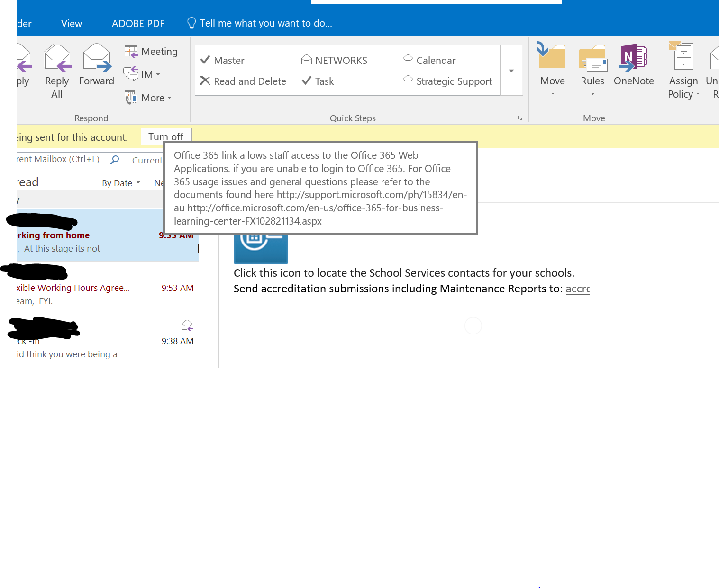Click the blue School Services contacts icon
Image resolution: width=719 pixels, height=588 pixels.
coord(261,248)
